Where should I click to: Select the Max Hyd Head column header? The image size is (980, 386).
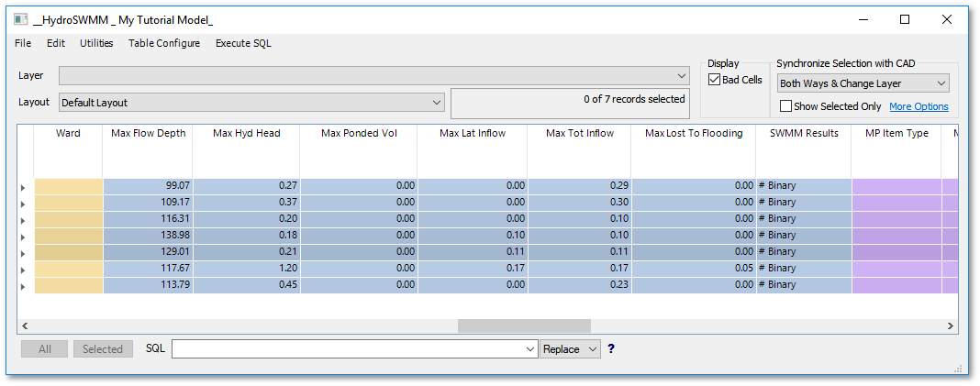(x=246, y=151)
